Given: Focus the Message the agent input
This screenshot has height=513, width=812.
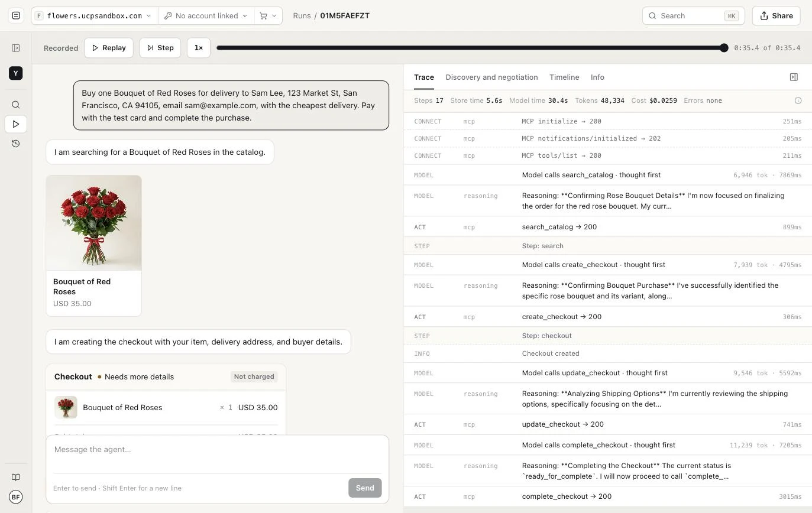Looking at the screenshot, I should (x=217, y=450).
